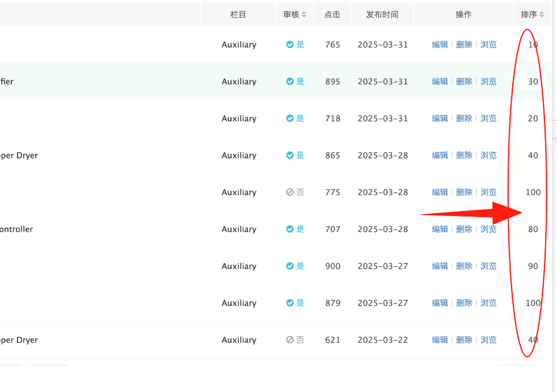Screen dimensions: 557x392
Task: Browse the entry with 775 clicks
Action: tap(489, 192)
